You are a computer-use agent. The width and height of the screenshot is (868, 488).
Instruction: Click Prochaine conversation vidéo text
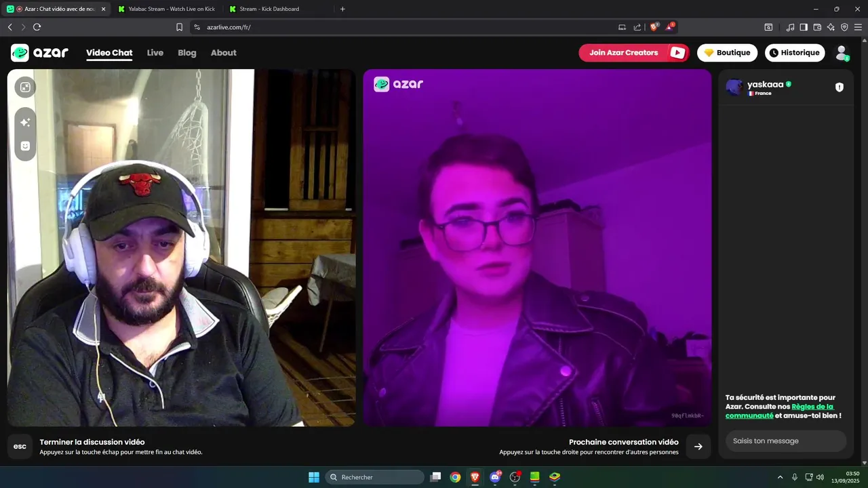[x=623, y=442]
